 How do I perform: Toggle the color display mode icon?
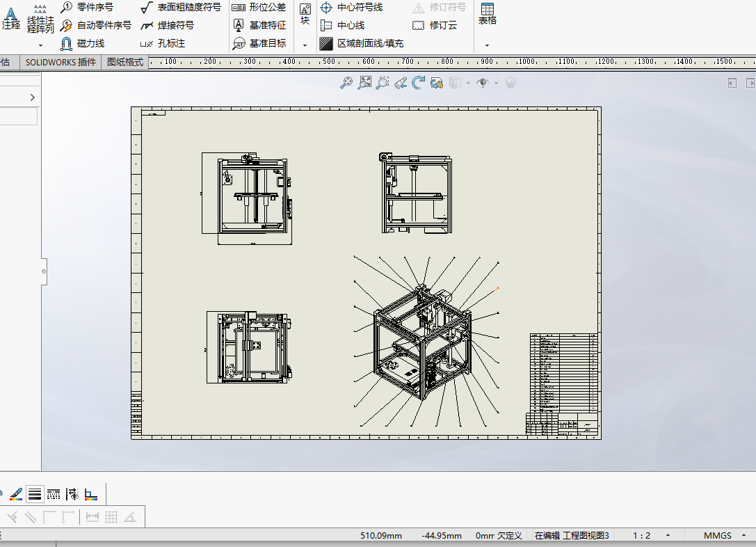click(90, 494)
